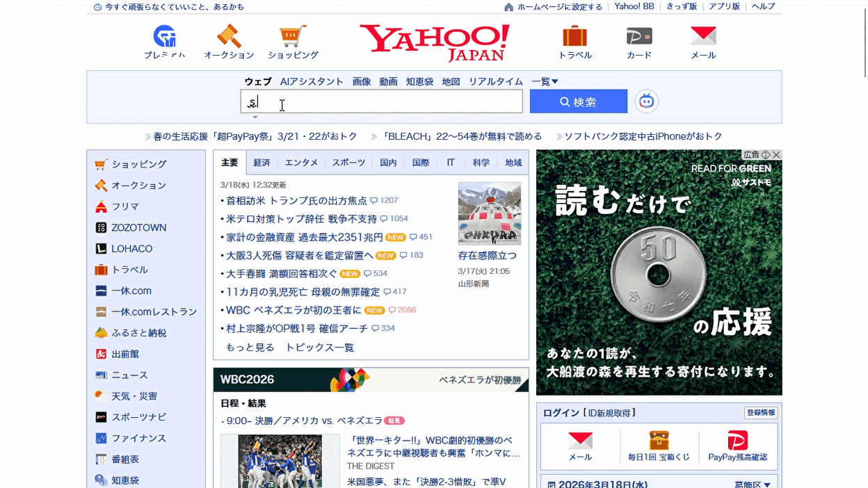The height and width of the screenshot is (488, 868).
Task: Open 番組表 in sidebar
Action: coord(117,459)
